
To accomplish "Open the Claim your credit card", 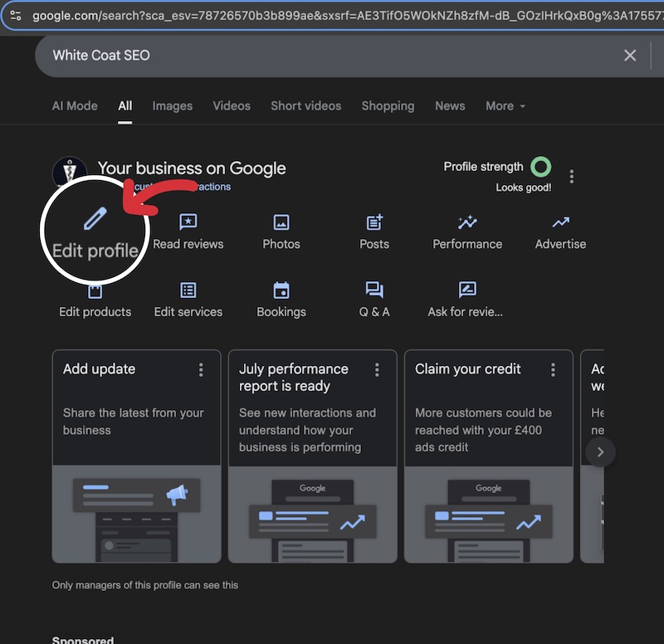I will [489, 456].
